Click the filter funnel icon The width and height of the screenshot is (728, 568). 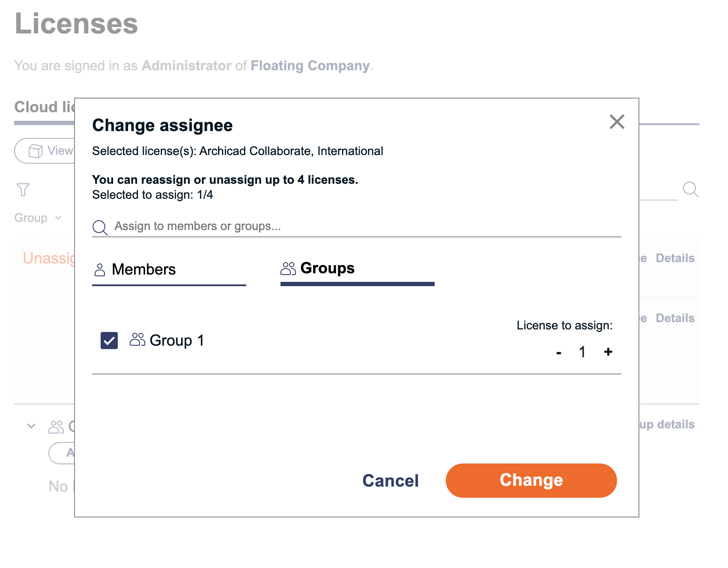coord(23,189)
